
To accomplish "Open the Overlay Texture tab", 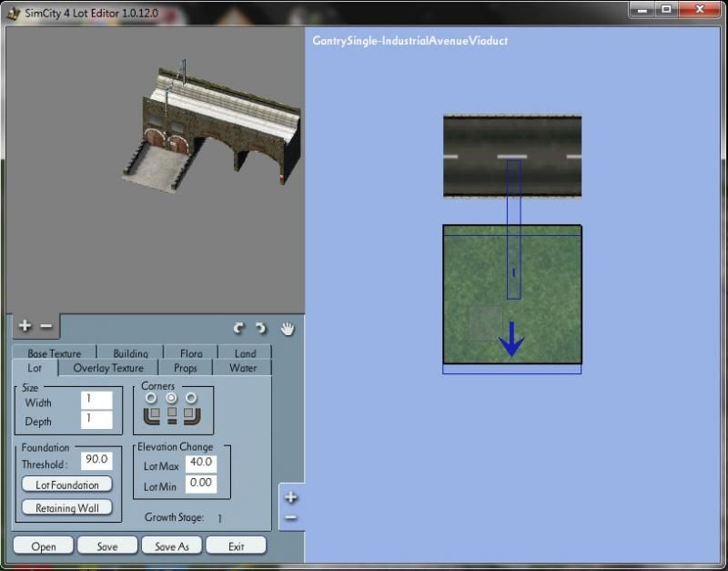I will point(108,368).
